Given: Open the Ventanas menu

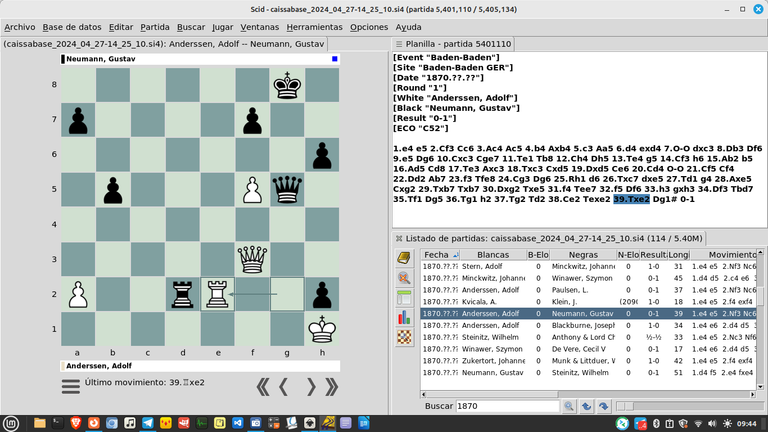Looking at the screenshot, I should pos(260,27).
